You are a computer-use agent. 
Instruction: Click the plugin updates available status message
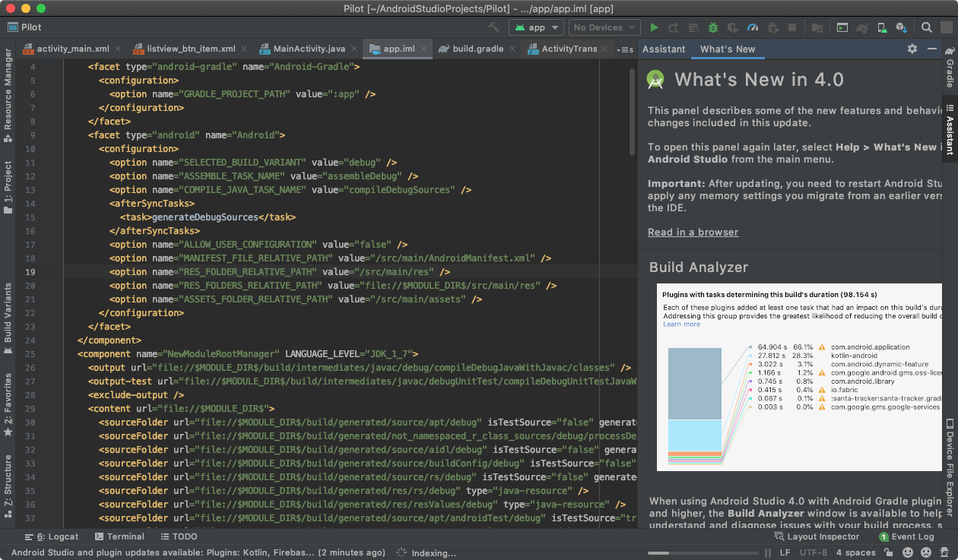click(198, 553)
